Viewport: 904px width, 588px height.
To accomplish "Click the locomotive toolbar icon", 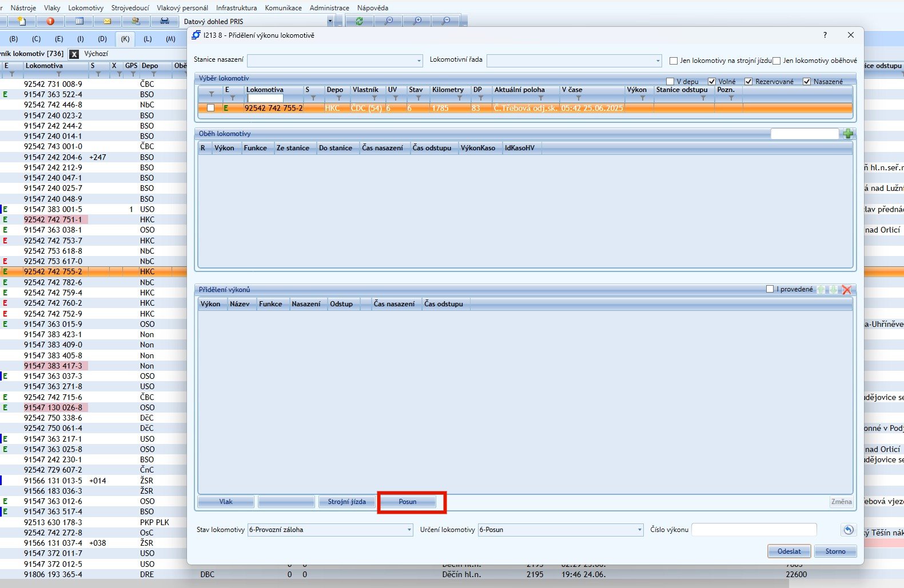I will [x=164, y=21].
